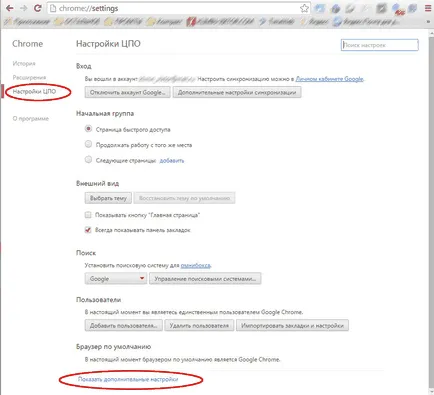This screenshot has width=434, height=395.
Task: Click the page icon left of chrome://settings
Action: click(x=53, y=8)
